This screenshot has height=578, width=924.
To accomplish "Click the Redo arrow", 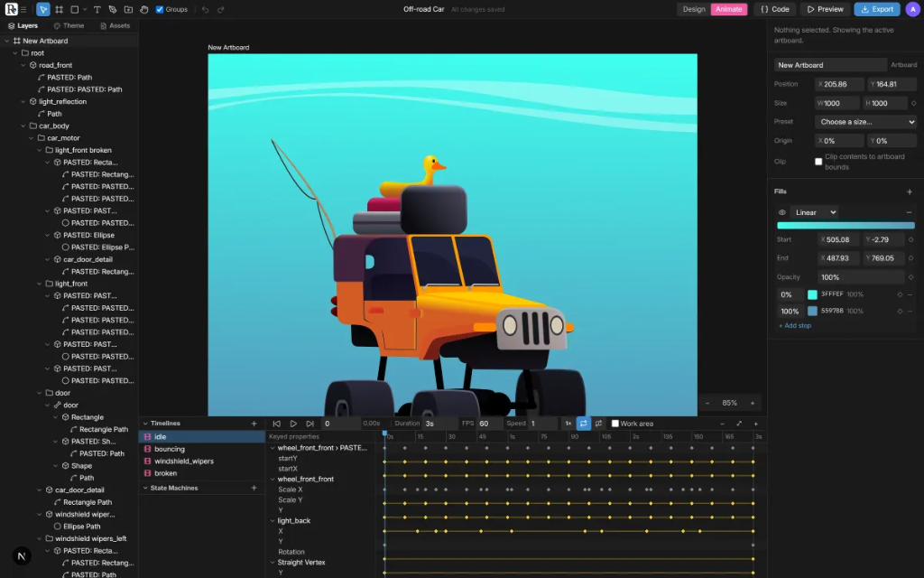I will pyautogui.click(x=220, y=9).
